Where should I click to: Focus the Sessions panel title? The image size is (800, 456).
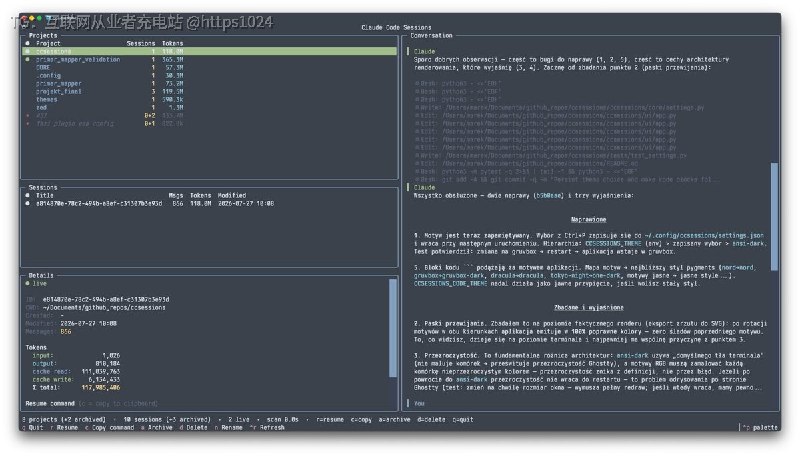[43, 188]
